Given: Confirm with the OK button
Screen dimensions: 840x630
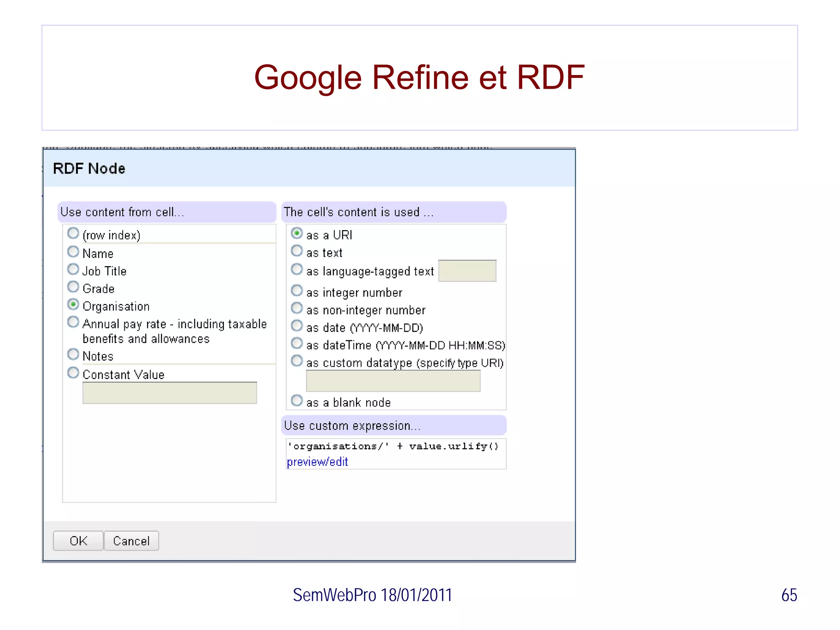Looking at the screenshot, I should tap(78, 541).
